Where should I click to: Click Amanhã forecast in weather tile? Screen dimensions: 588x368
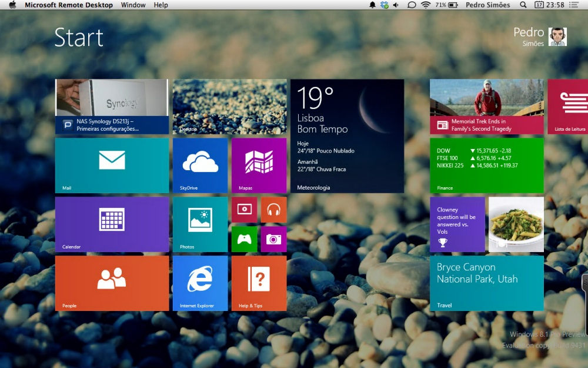(x=322, y=165)
